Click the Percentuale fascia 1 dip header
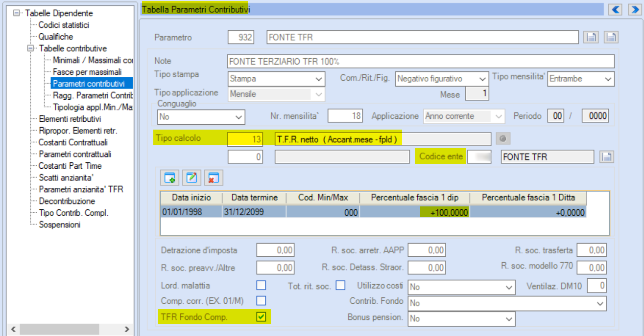Viewport: 644px width, 336px height. 415,198
